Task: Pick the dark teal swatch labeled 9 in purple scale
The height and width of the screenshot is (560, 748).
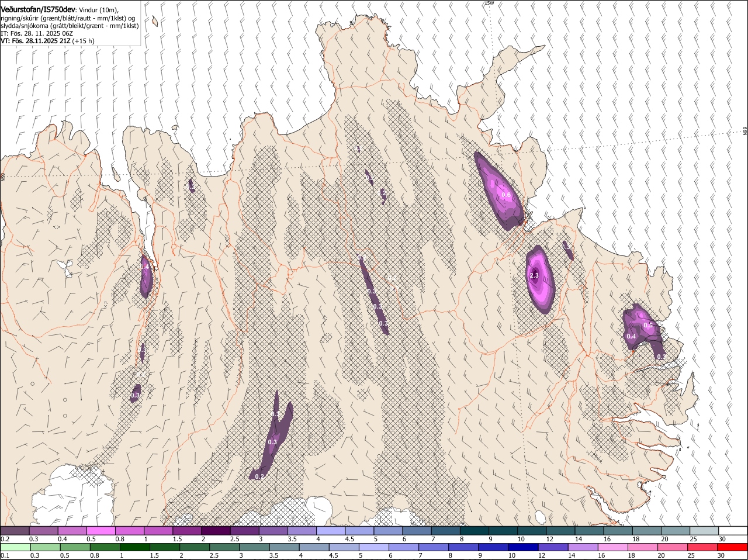Action: point(503,530)
